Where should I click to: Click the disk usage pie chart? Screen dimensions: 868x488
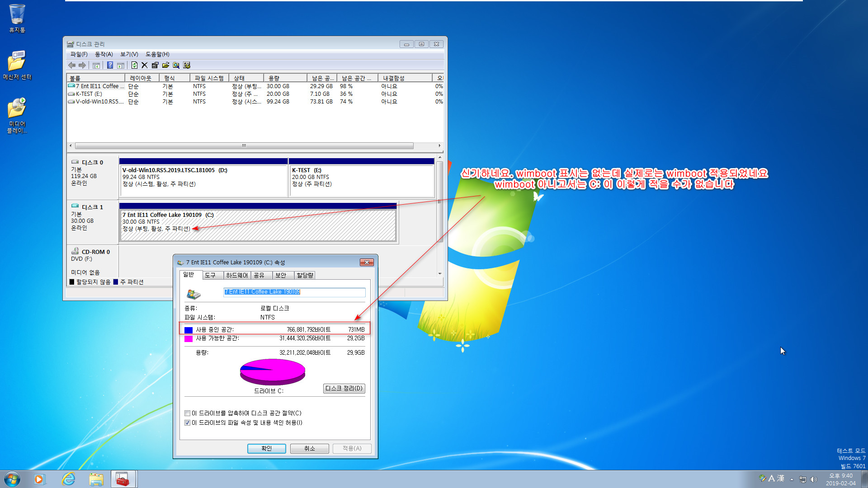273,372
